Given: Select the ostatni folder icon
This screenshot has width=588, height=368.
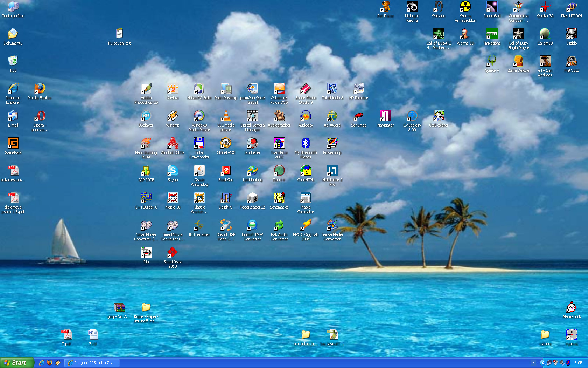Looking at the screenshot, I should (x=545, y=335).
